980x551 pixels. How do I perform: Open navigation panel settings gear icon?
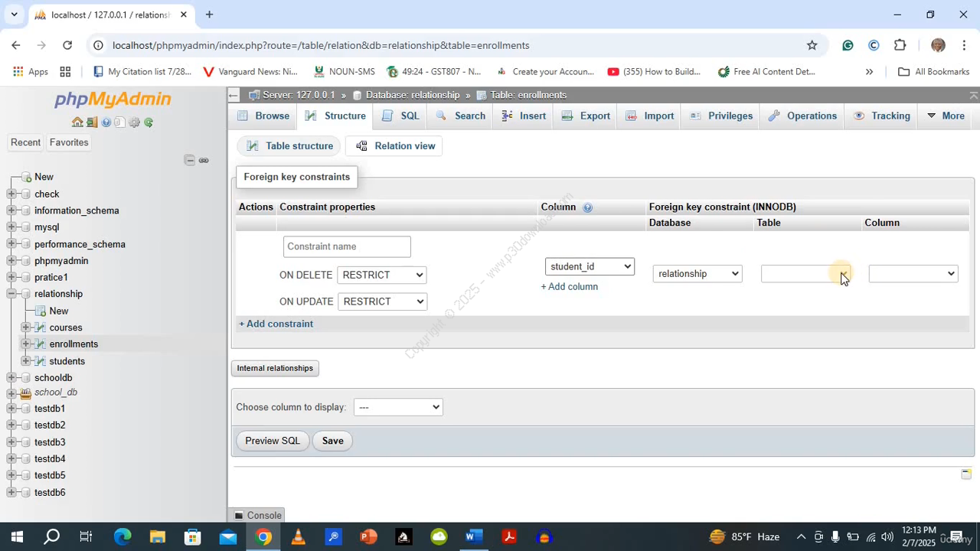coord(134,122)
